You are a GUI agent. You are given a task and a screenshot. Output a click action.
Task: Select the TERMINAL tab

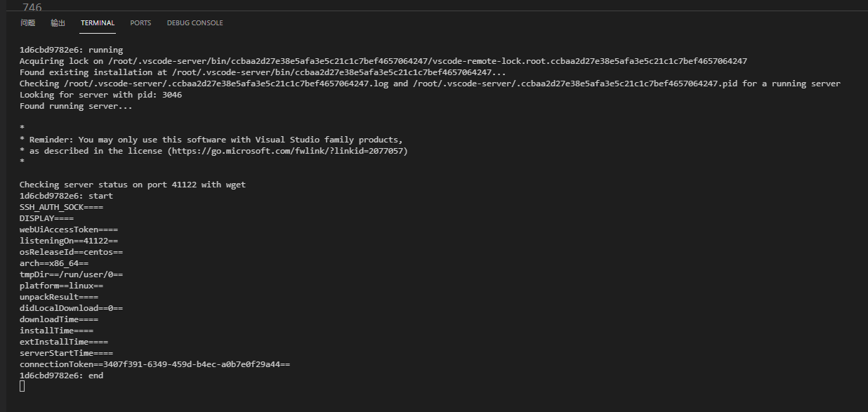(x=97, y=22)
